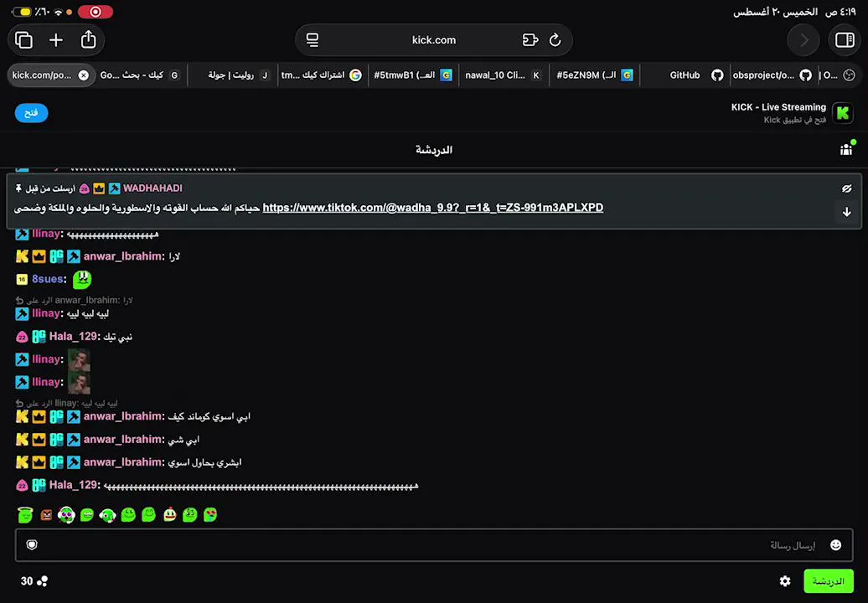Switch to the #5eZN9M tab
The height and width of the screenshot is (603, 868).
tap(594, 75)
